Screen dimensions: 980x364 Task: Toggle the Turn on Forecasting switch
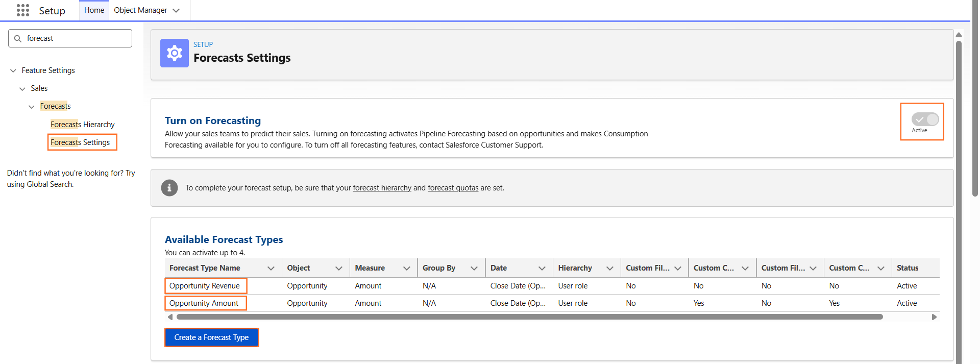[925, 119]
